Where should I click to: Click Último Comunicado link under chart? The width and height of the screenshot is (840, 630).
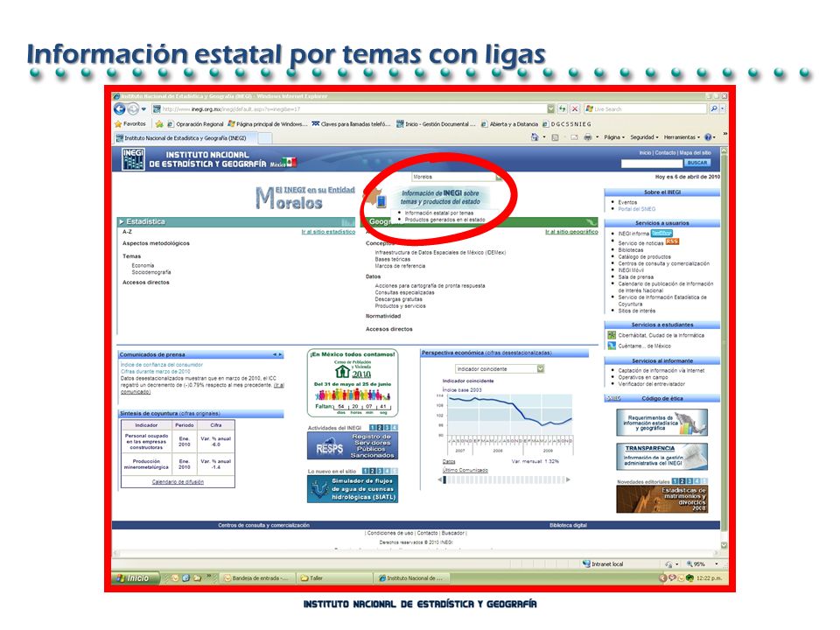click(x=465, y=470)
